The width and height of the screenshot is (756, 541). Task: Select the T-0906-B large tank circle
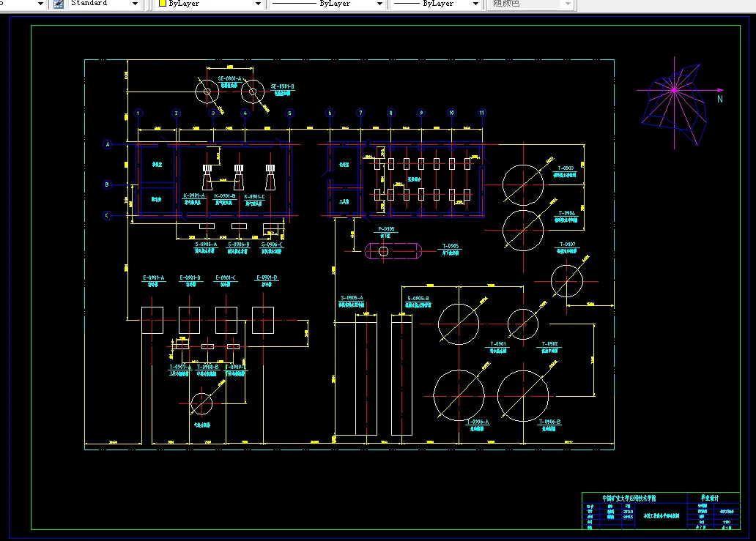pos(523,396)
